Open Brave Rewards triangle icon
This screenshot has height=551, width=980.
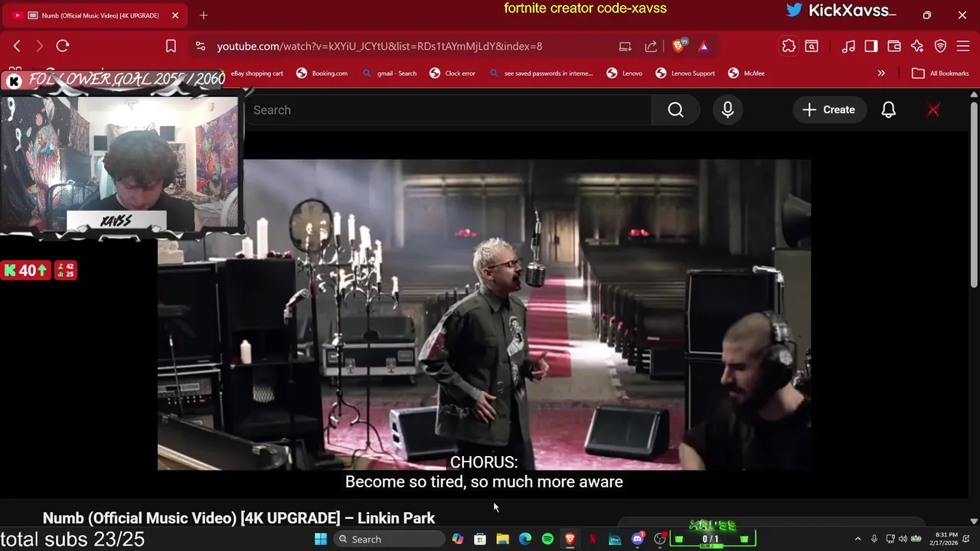click(x=704, y=46)
